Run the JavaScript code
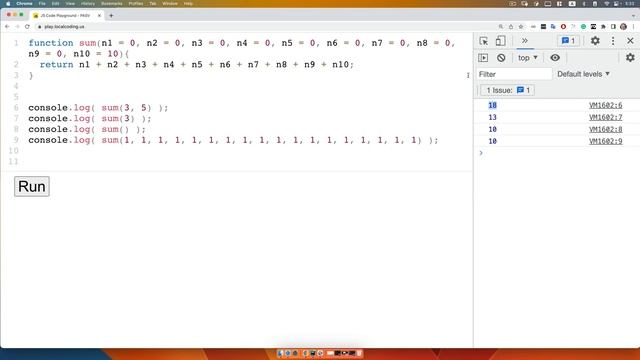640x360 pixels. 32,187
